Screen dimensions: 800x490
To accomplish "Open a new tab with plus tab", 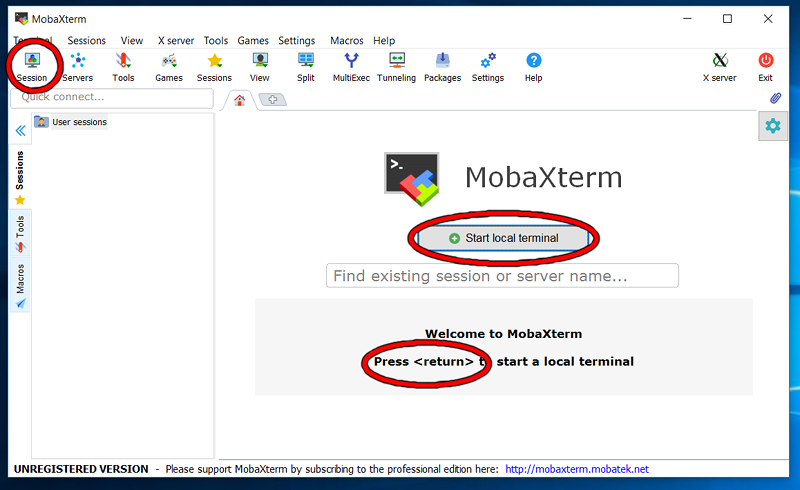I will coord(273,100).
